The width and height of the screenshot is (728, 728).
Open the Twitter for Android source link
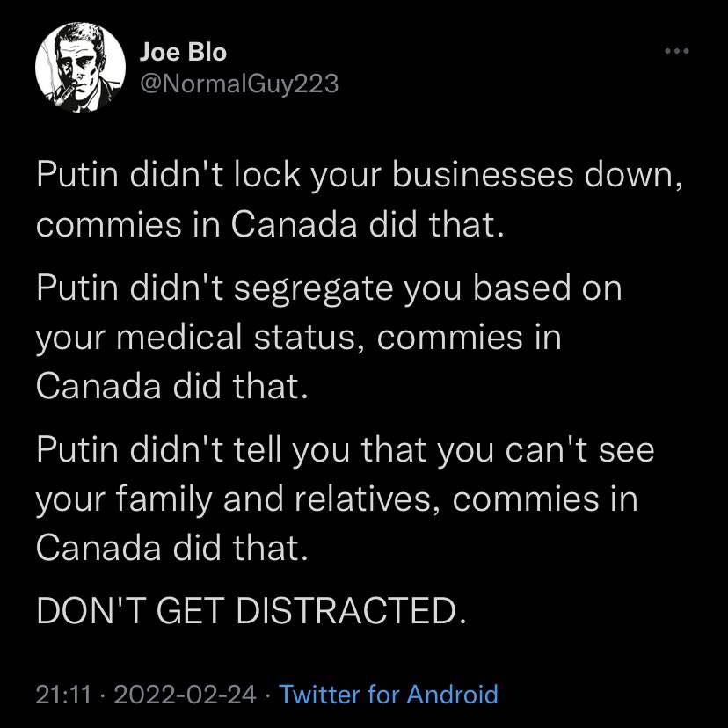pyautogui.click(x=389, y=695)
